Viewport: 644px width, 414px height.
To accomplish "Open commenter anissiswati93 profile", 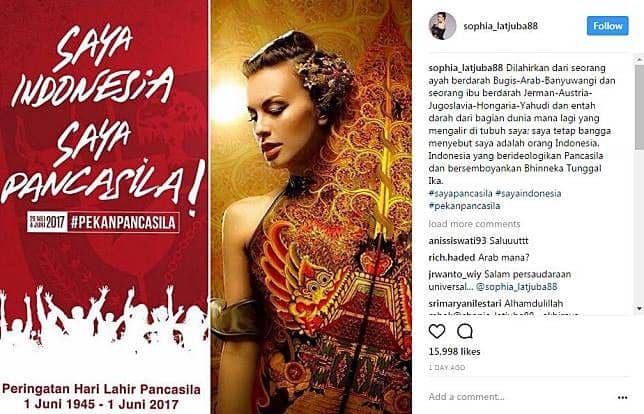I will coord(451,241).
